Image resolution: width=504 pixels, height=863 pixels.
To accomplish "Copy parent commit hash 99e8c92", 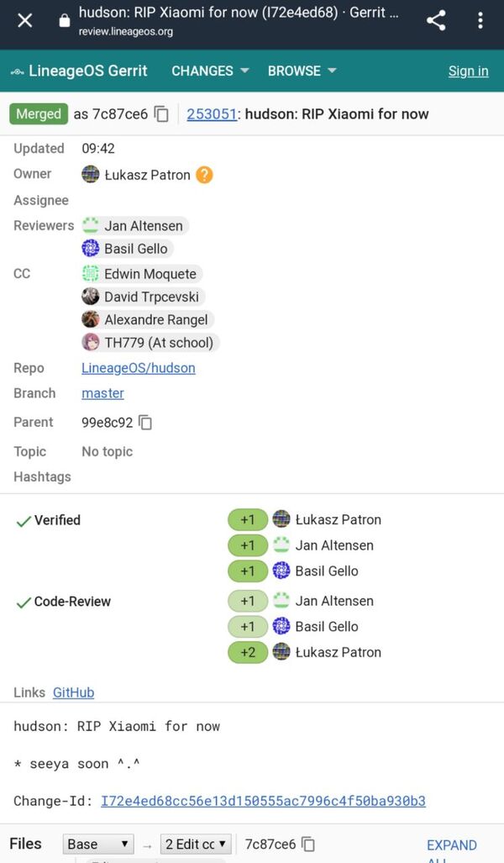I will coord(145,423).
